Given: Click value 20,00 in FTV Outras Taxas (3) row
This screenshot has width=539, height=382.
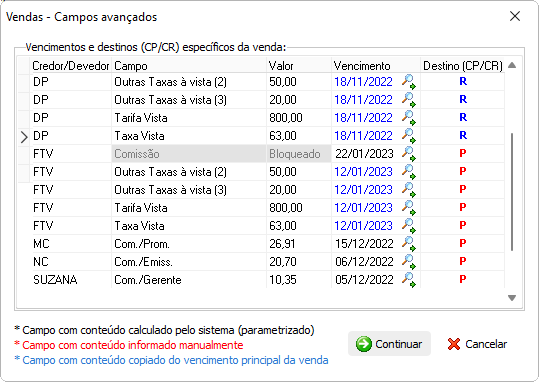Looking at the screenshot, I should (283, 190).
